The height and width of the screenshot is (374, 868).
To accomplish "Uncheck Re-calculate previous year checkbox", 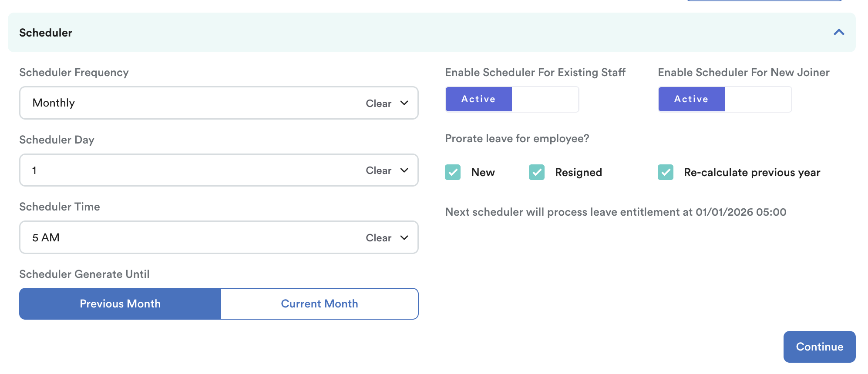I will [x=666, y=172].
